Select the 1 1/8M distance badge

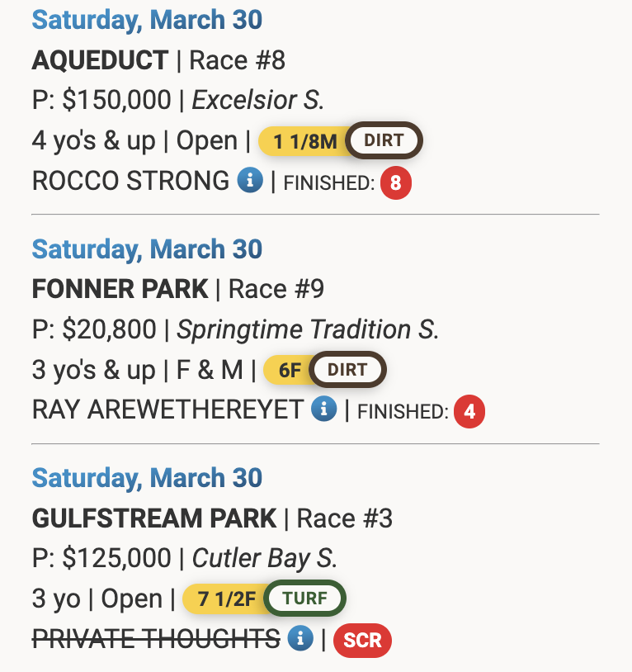(304, 141)
